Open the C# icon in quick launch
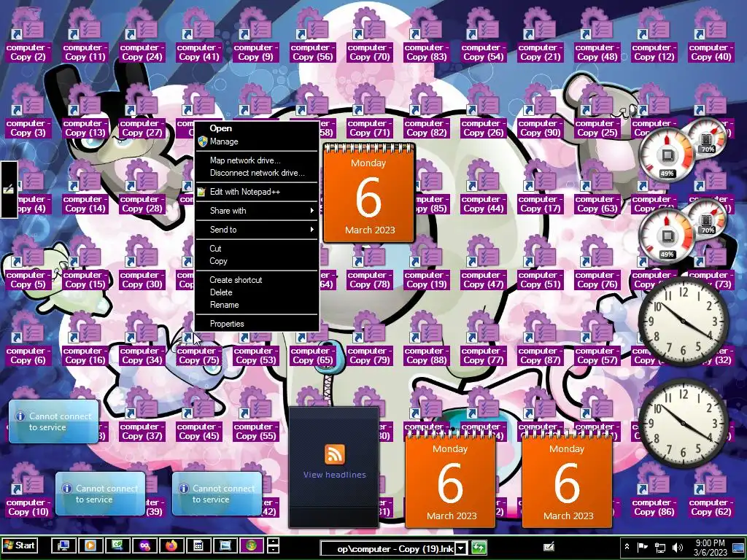This screenshot has height=560, width=747. tap(117, 545)
